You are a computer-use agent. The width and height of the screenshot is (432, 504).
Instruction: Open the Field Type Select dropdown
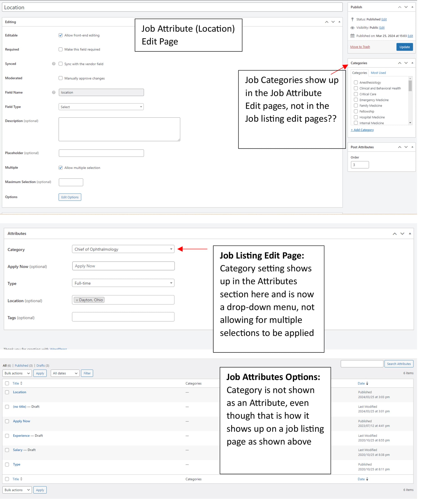point(101,107)
